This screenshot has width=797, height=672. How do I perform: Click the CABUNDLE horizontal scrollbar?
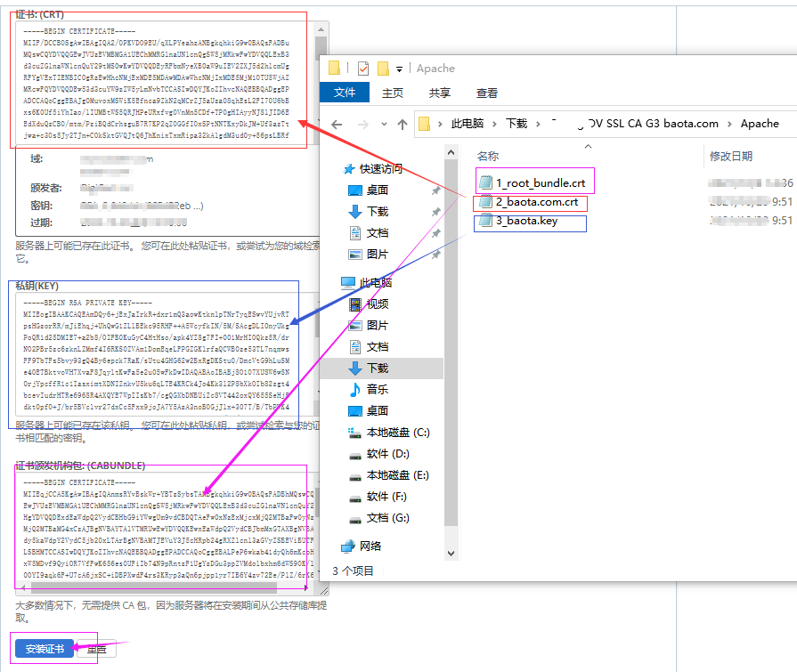point(154,587)
